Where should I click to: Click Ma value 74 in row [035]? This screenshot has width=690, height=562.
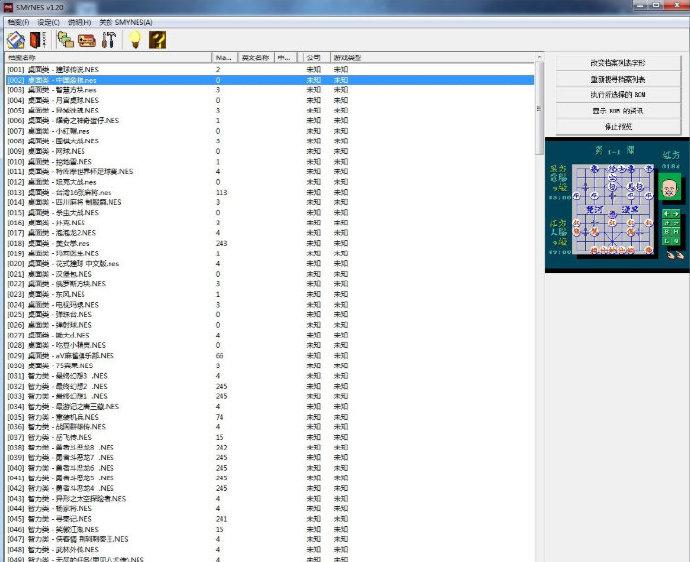(x=220, y=417)
